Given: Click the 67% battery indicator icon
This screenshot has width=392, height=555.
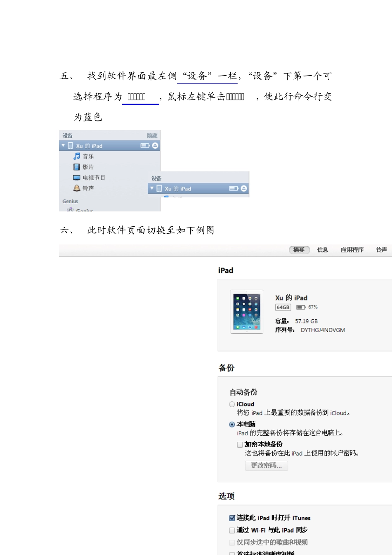Looking at the screenshot, I should click(301, 307).
